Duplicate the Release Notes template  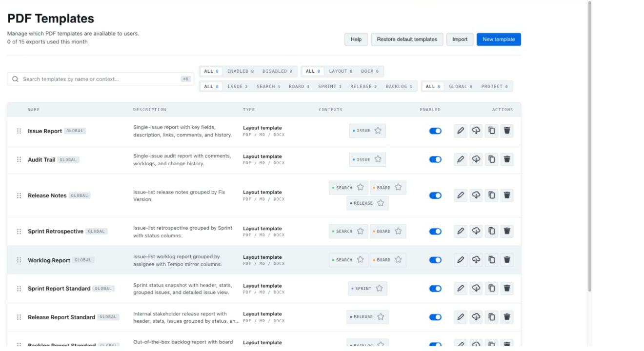click(x=492, y=195)
